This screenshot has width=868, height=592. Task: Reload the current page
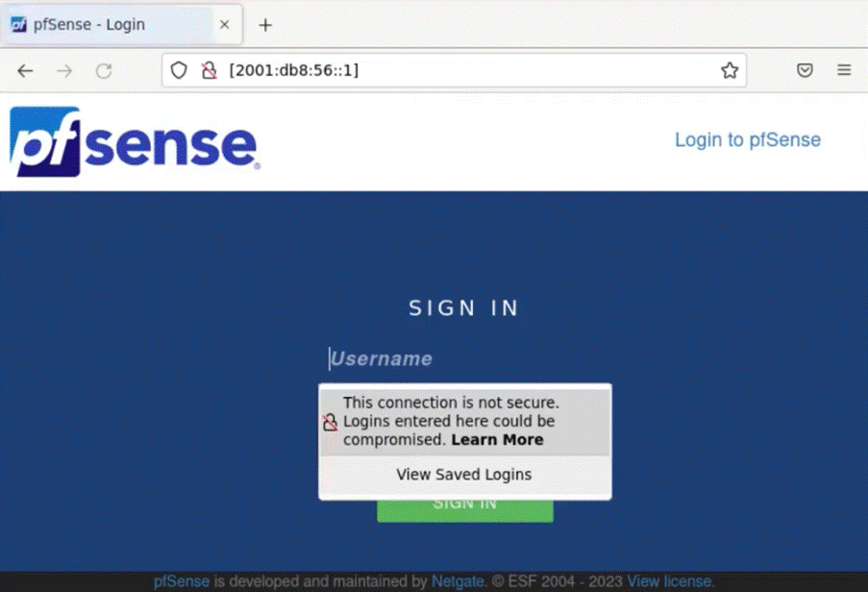point(104,71)
